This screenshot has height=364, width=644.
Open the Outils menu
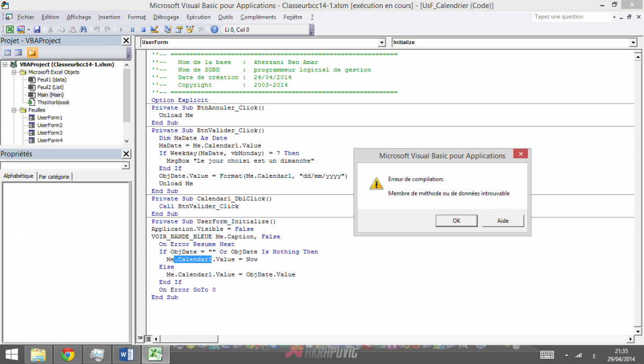coord(225,17)
